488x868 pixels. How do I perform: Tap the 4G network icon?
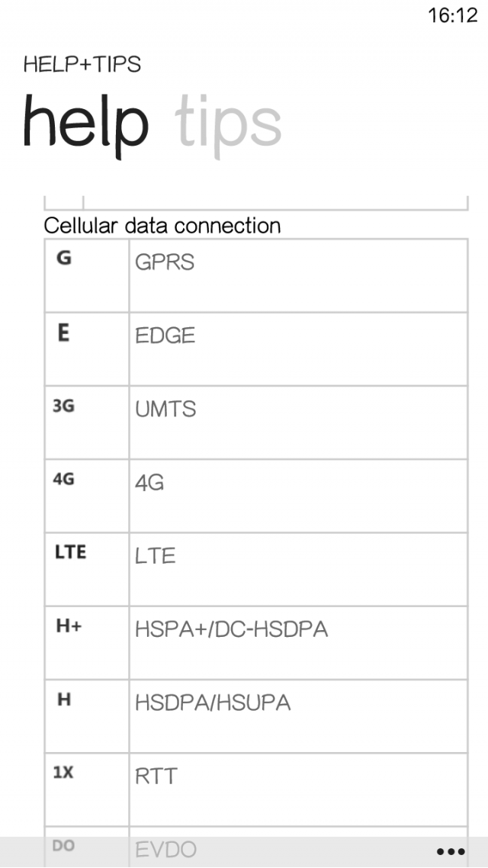[x=64, y=481]
